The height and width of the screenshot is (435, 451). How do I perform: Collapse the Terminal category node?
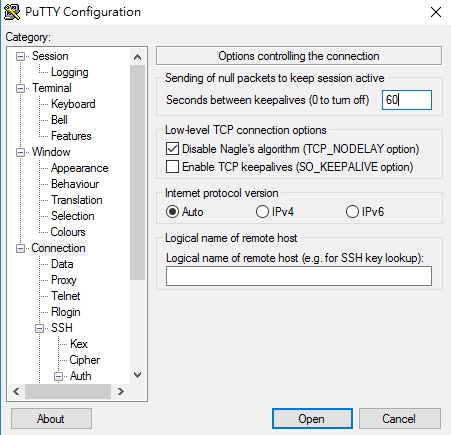[x=20, y=89]
